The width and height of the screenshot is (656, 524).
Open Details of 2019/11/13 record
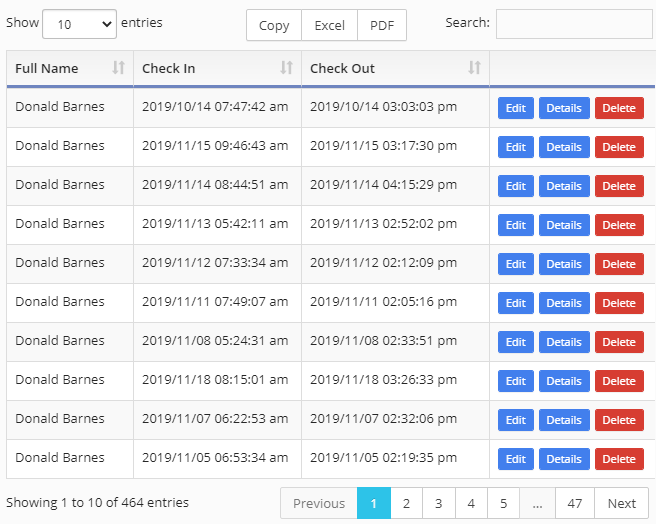[x=564, y=225]
